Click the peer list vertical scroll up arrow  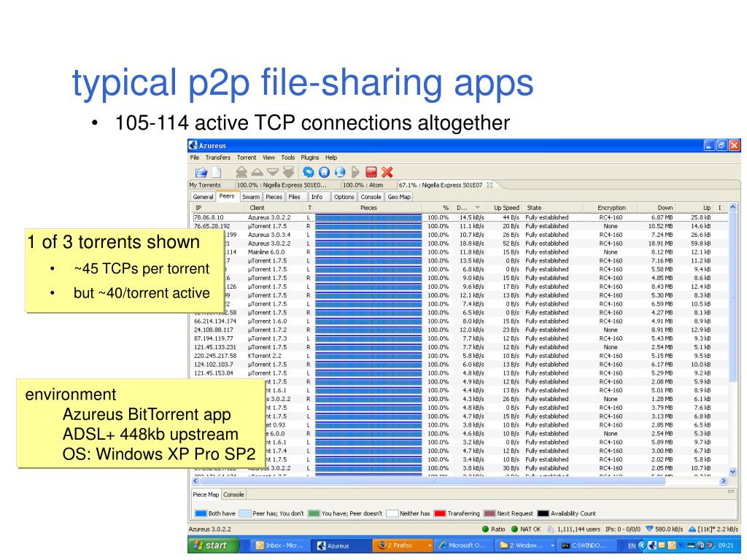[x=732, y=207]
